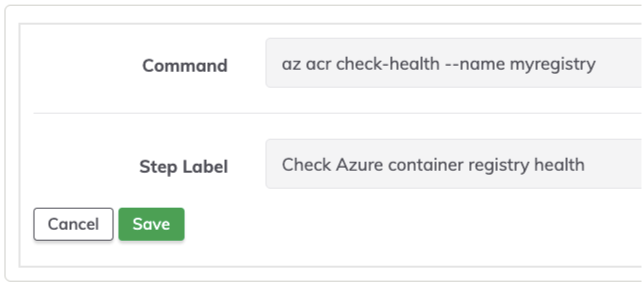Focus the Step Label input field
Viewport: 644px width, 289px height.
click(x=454, y=164)
